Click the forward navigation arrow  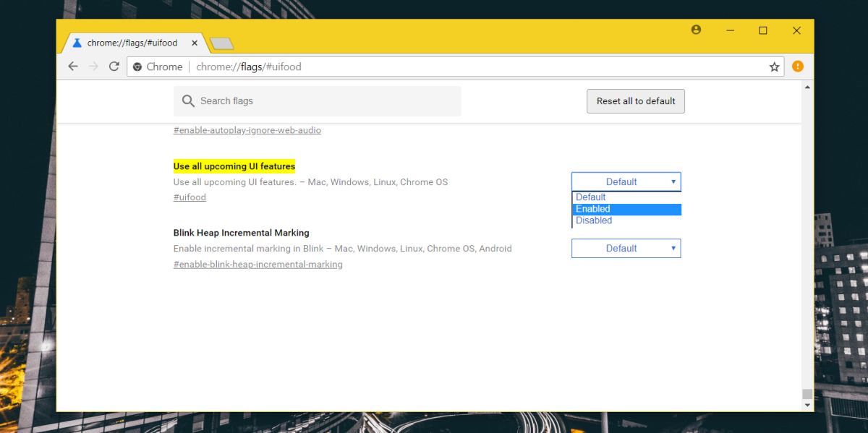[x=93, y=66]
